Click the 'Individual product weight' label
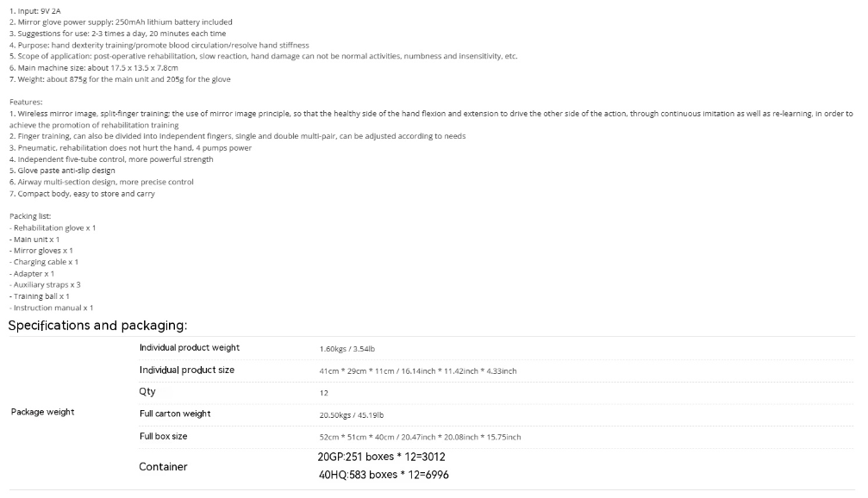Image resolution: width=868 pixels, height=498 pixels. (190, 347)
